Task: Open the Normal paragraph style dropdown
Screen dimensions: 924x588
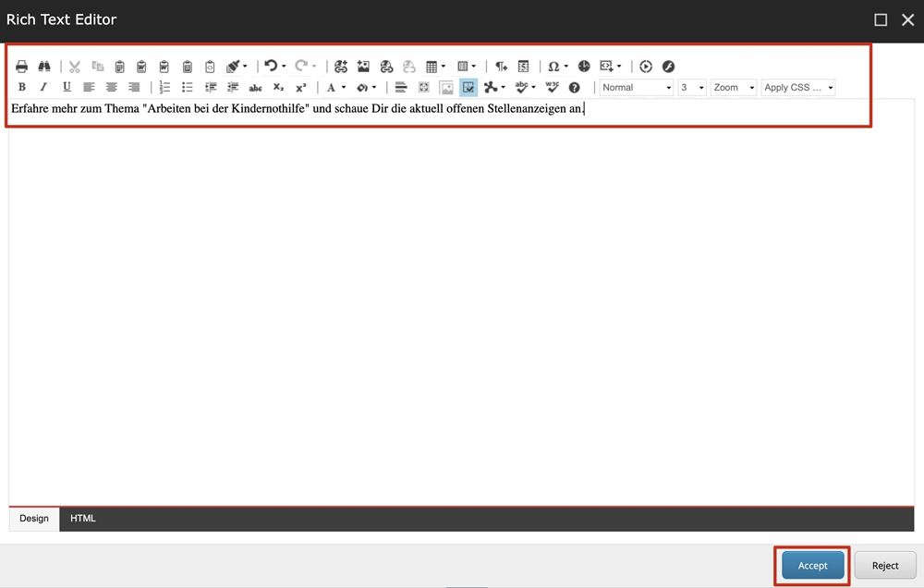Action: (636, 88)
